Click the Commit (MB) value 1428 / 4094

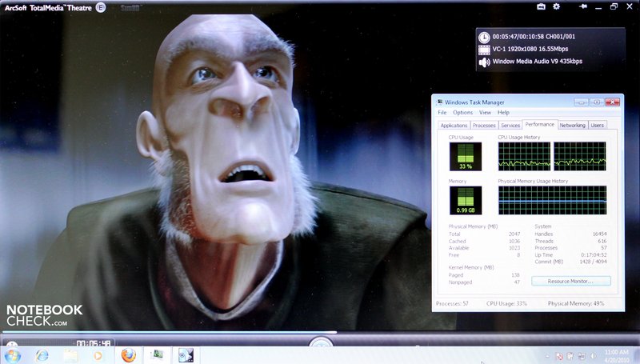point(593,262)
